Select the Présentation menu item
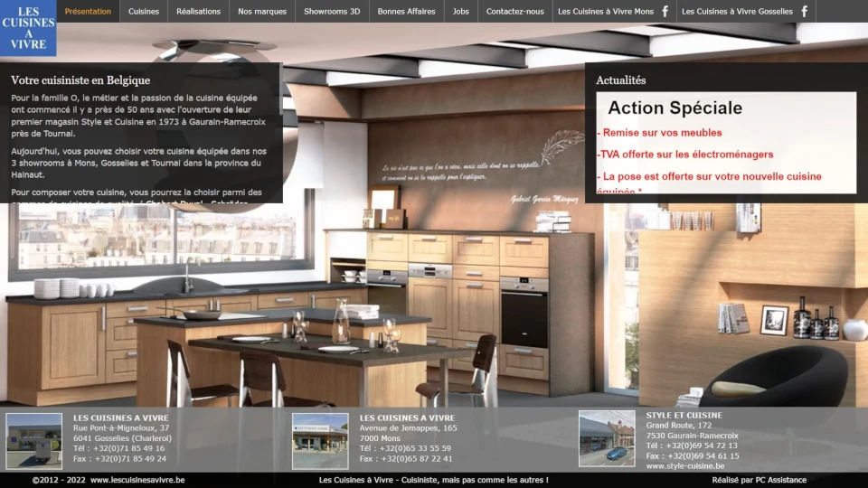The height and width of the screenshot is (488, 868). [x=88, y=11]
